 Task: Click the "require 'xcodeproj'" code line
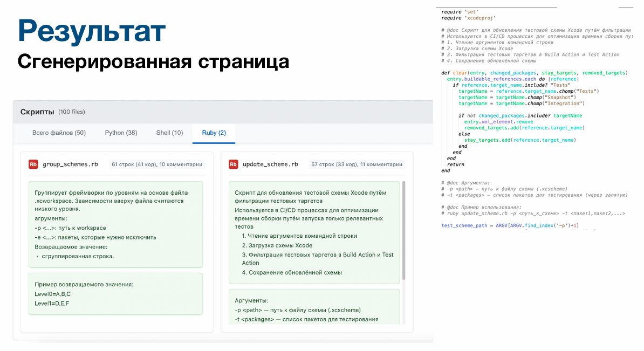468,18
